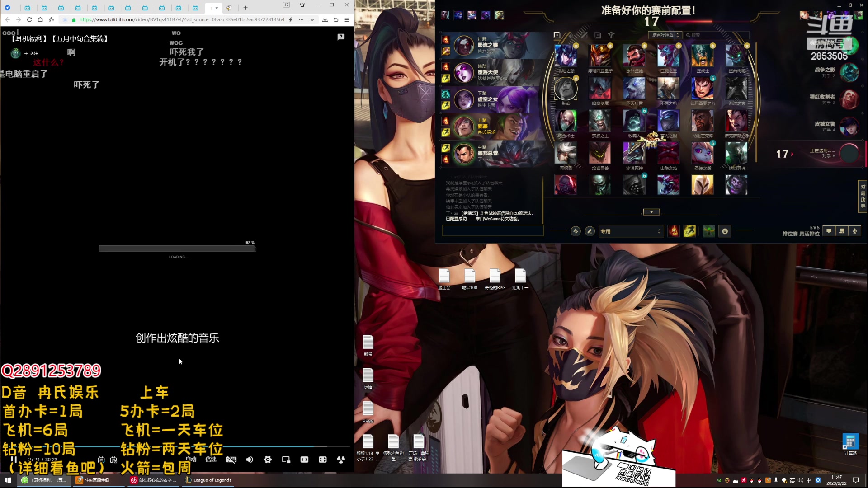Filter champions by mid lane role icon

tap(584, 35)
